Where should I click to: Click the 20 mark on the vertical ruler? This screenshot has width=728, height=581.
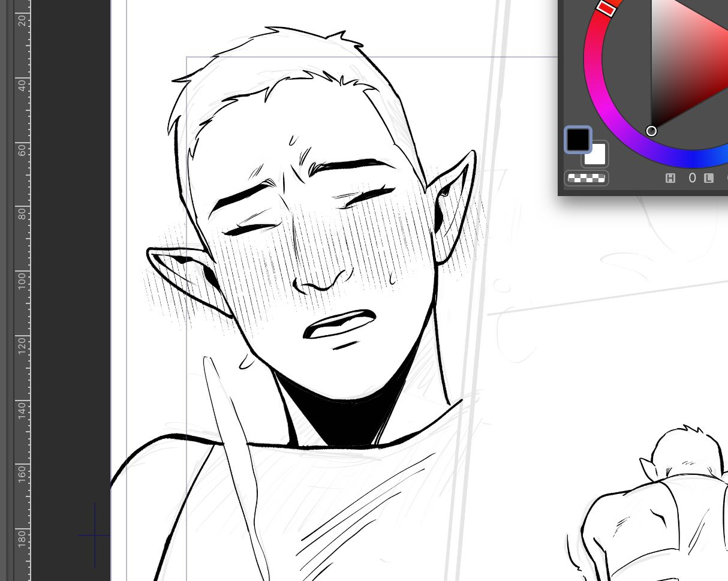[x=22, y=20]
